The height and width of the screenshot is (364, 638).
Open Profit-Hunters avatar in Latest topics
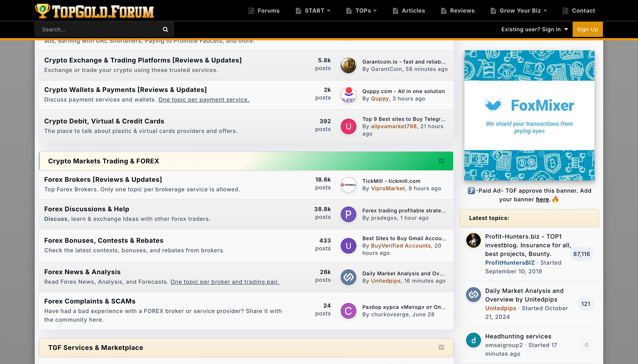coord(474,240)
